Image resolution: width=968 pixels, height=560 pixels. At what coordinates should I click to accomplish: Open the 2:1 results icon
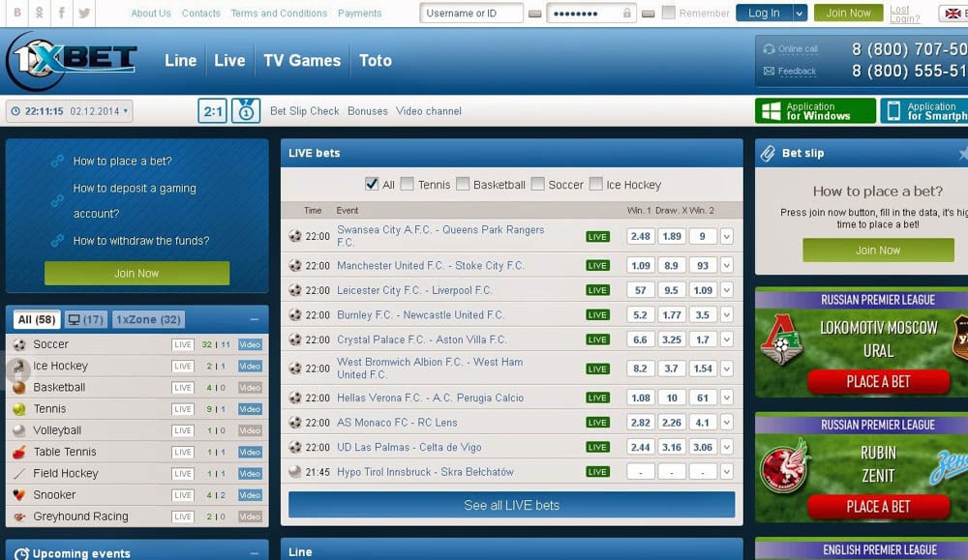212,111
